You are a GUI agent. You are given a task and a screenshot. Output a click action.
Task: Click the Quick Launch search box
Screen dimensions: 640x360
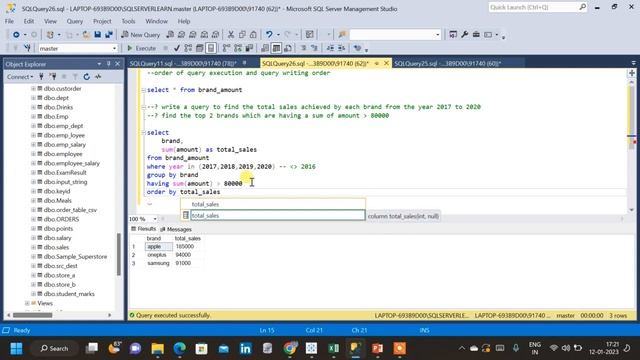538,7
